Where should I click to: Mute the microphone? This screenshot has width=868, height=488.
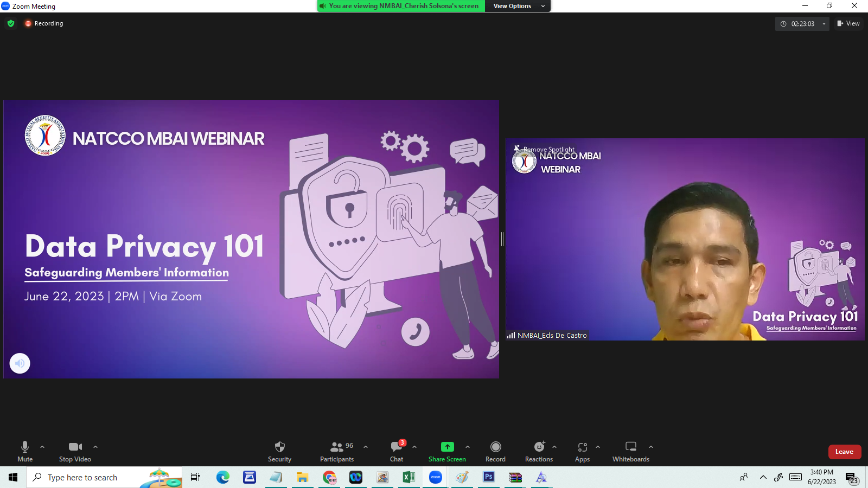(x=25, y=452)
